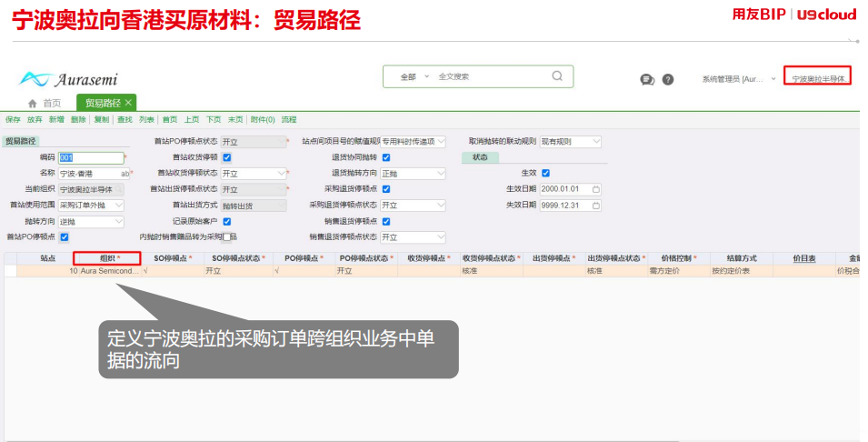Click 需方定价 cell in grid
868x442 pixels.
click(x=679, y=271)
